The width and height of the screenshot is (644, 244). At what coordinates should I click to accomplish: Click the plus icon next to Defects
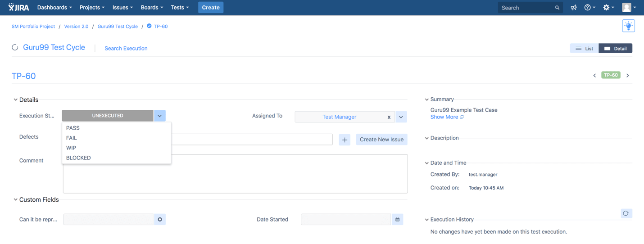pos(345,140)
